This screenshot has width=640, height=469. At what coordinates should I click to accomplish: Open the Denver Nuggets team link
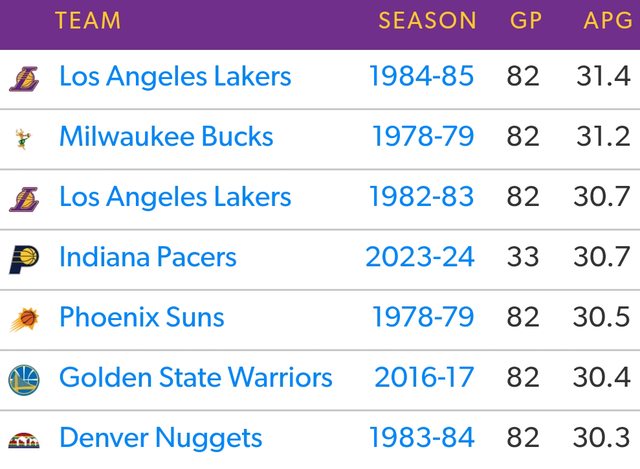[161, 439]
